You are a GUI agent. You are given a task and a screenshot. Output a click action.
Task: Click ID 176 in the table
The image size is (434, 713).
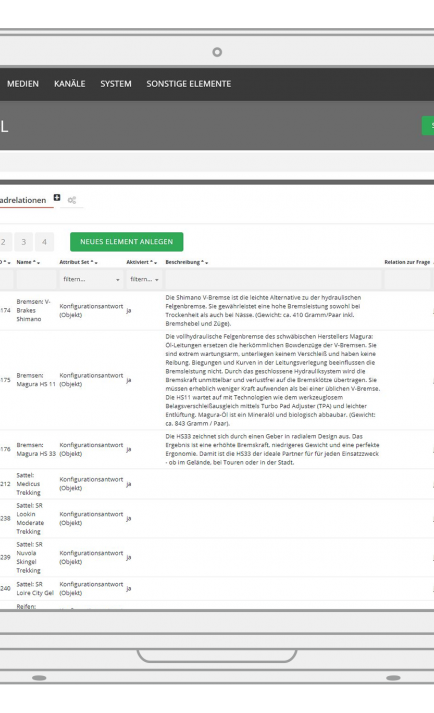(5, 449)
